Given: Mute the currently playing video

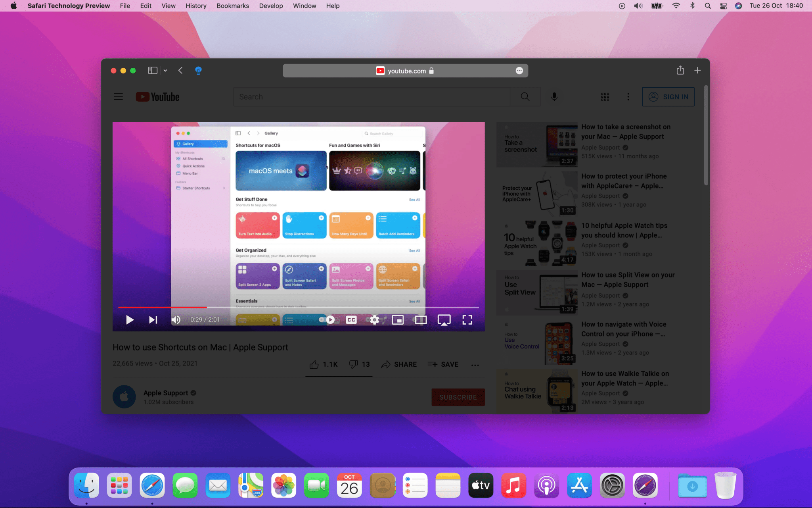Looking at the screenshot, I should point(175,319).
